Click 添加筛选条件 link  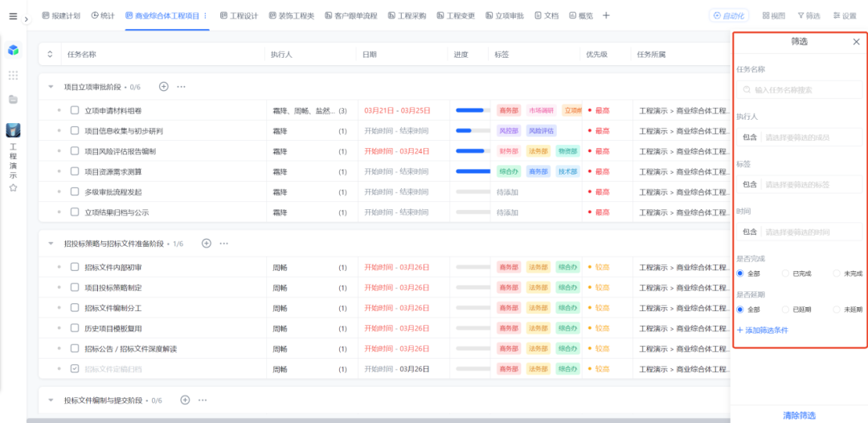[762, 330]
